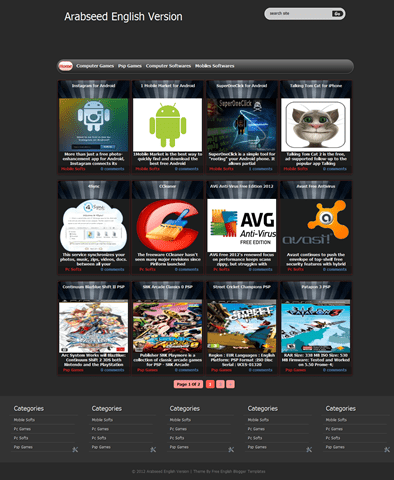Open the Patapon 3 PSP cover art

pos(316,326)
